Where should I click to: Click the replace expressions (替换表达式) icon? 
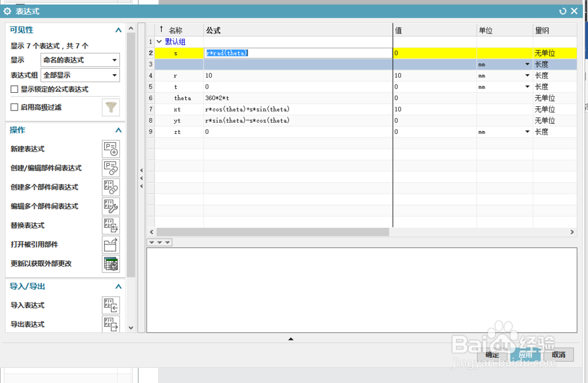pos(111,225)
